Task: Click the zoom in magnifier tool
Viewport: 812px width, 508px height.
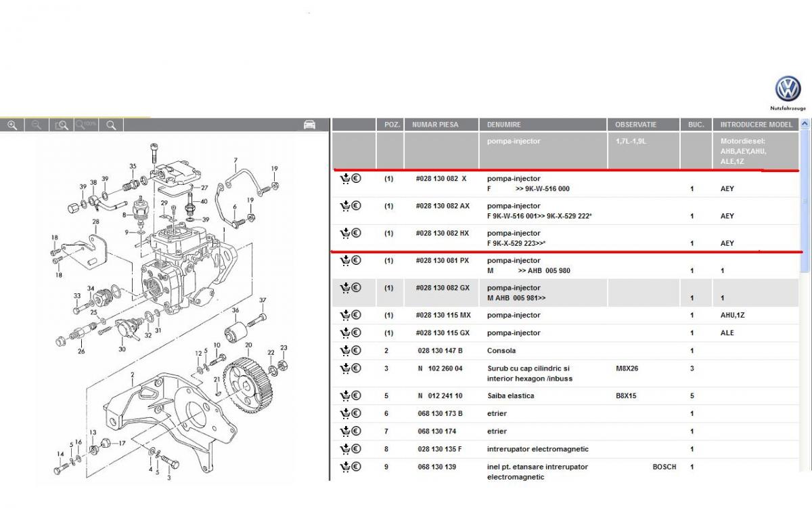Action: pos(12,125)
